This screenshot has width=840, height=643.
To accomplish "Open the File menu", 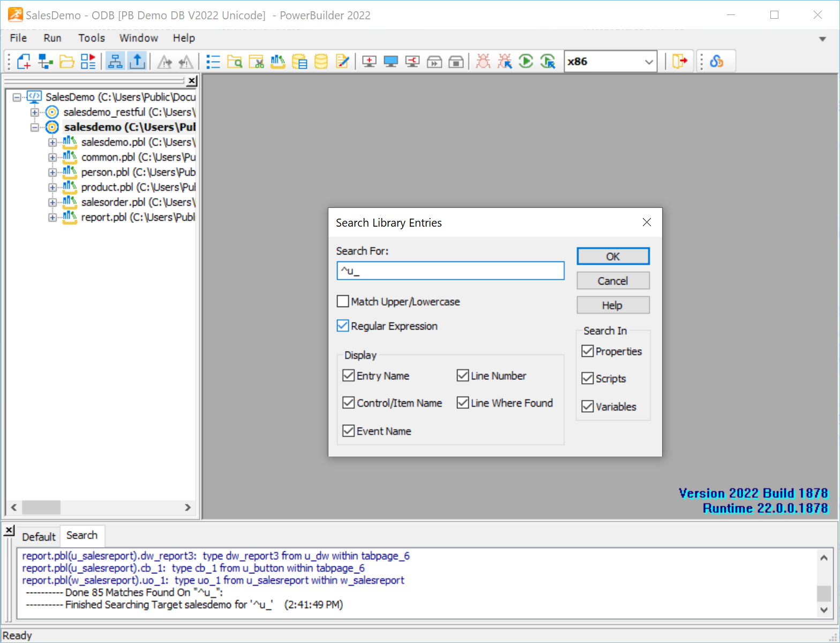I will coord(18,38).
